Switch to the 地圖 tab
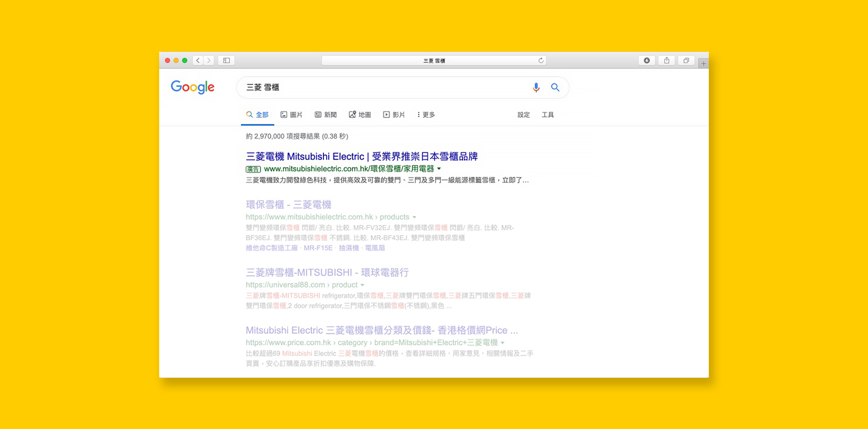This screenshot has height=429, width=868. (x=360, y=115)
